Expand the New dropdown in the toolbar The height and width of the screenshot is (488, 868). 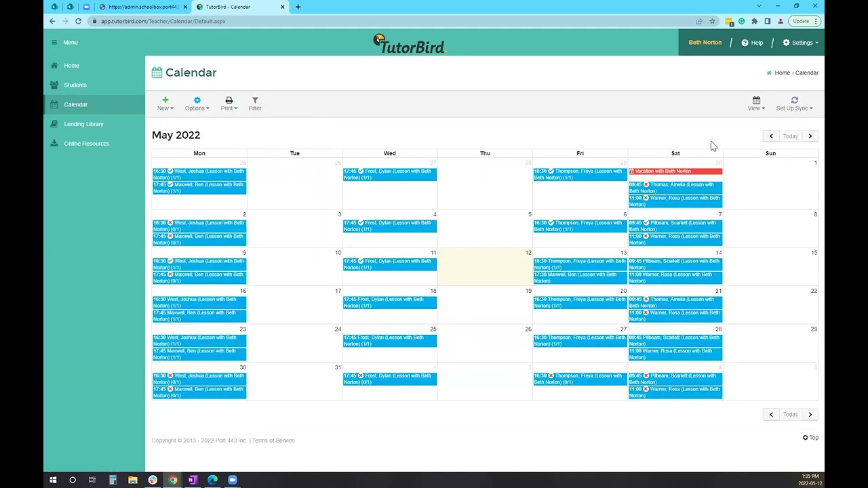165,104
